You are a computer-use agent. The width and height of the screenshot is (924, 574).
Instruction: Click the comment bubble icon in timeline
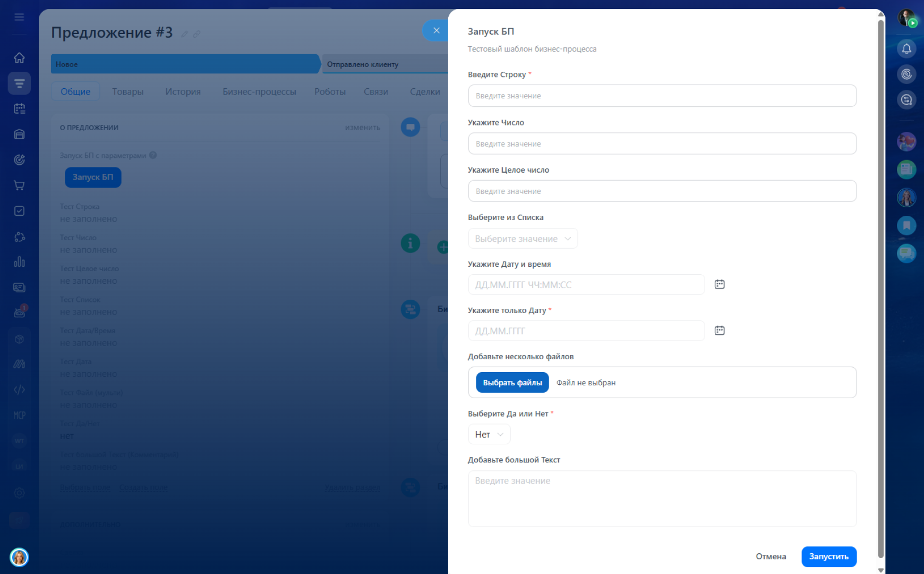tap(410, 127)
